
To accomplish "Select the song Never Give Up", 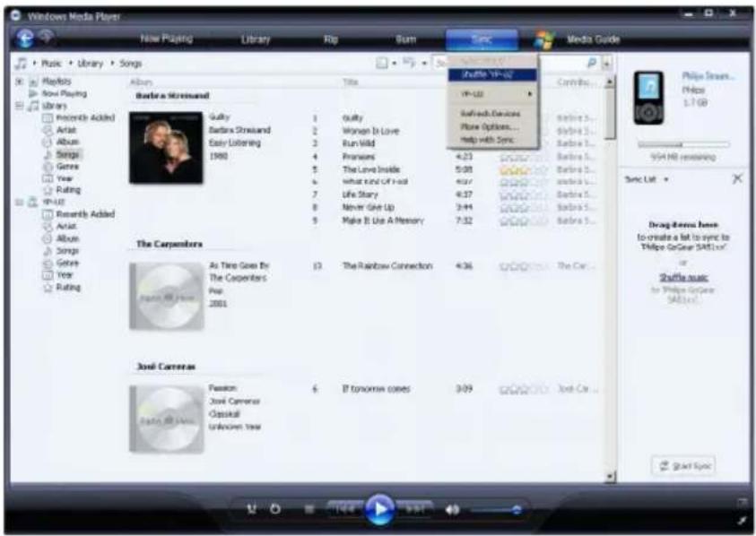I will [x=369, y=207].
